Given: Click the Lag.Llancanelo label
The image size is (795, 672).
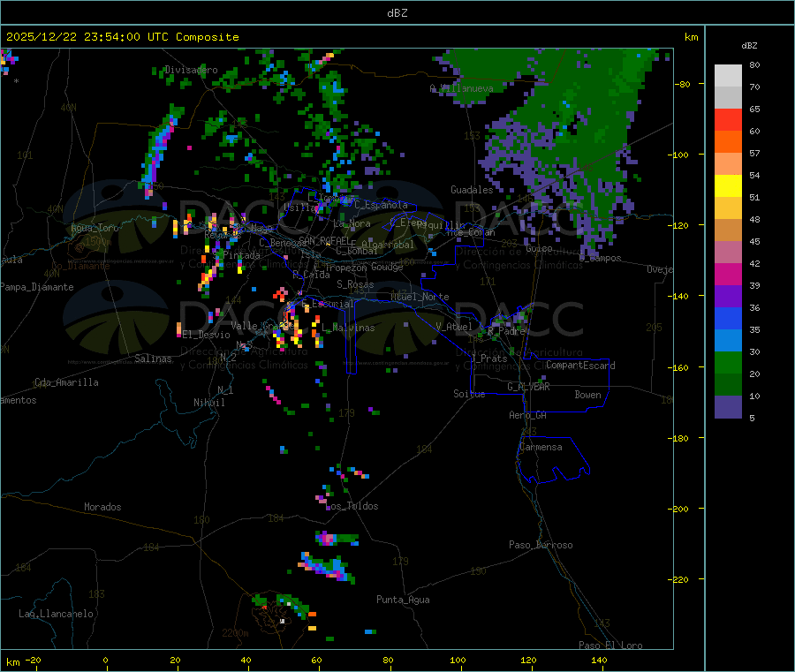Looking at the screenshot, I should pos(56,614).
